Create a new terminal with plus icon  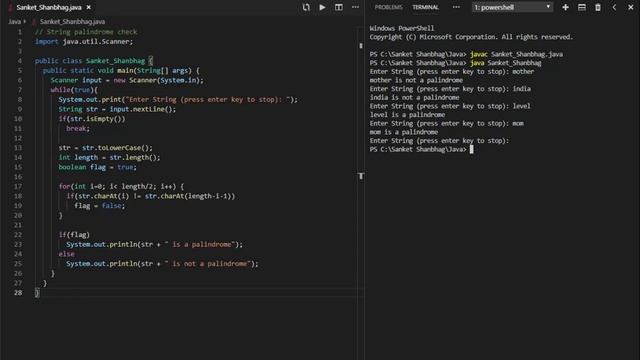click(x=565, y=7)
